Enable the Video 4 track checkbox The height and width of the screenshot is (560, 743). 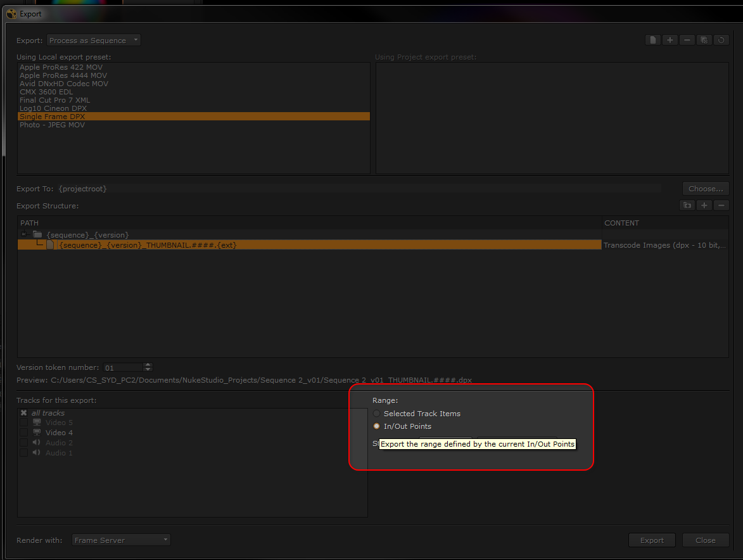click(x=23, y=433)
